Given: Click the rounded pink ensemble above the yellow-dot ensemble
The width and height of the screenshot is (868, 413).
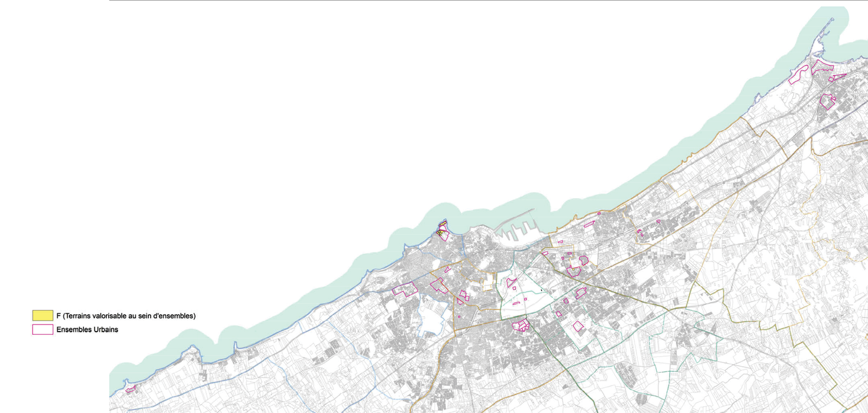Looking at the screenshot, I should pos(583,260).
